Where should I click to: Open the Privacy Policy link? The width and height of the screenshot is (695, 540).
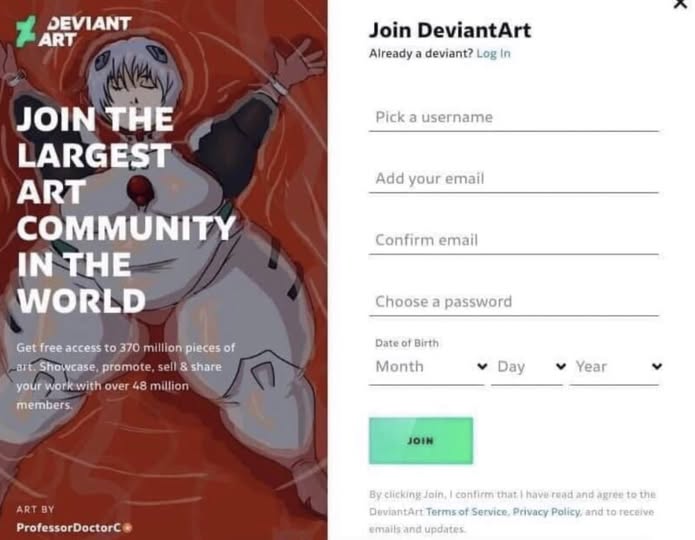[546, 512]
